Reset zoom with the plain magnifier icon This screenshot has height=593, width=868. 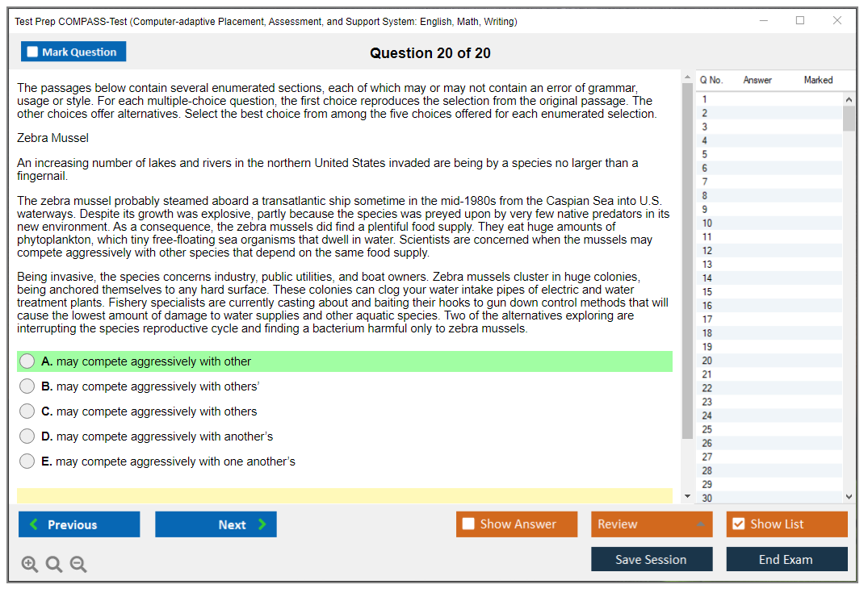pos(54,564)
